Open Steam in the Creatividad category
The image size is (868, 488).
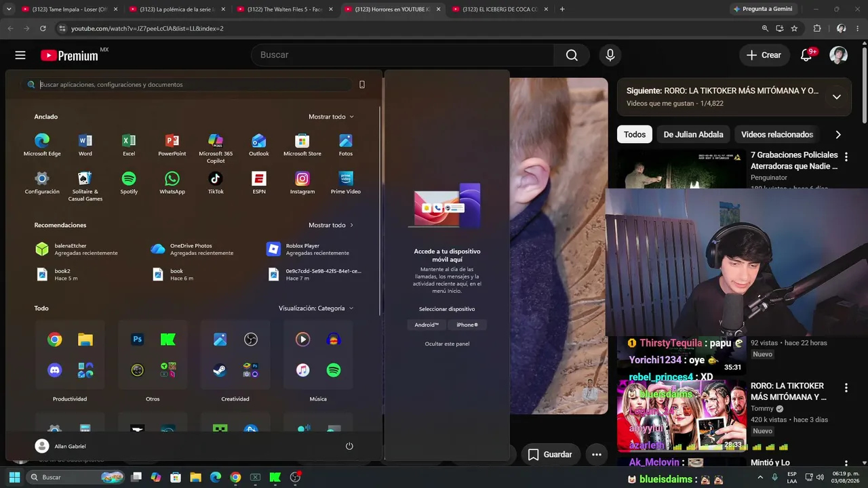[220, 370]
